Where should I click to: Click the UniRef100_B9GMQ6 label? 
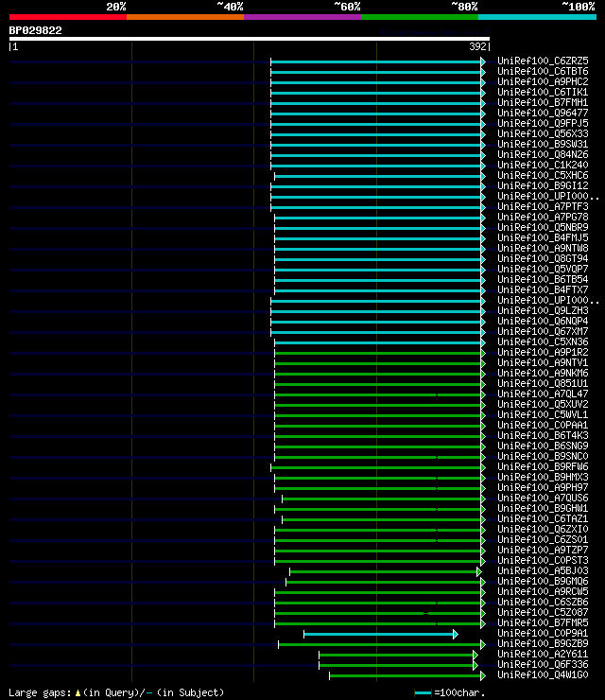[x=543, y=582]
